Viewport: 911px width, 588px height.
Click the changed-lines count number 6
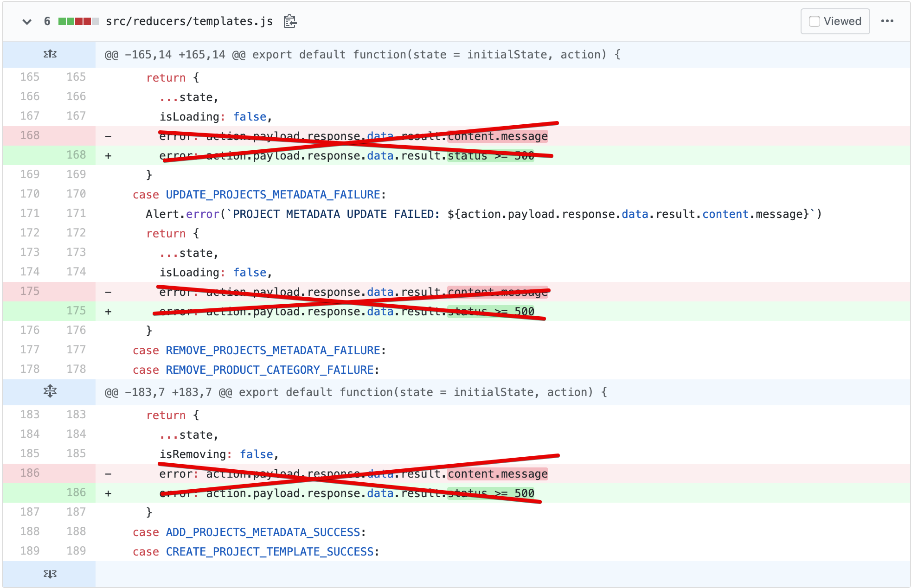pyautogui.click(x=47, y=21)
